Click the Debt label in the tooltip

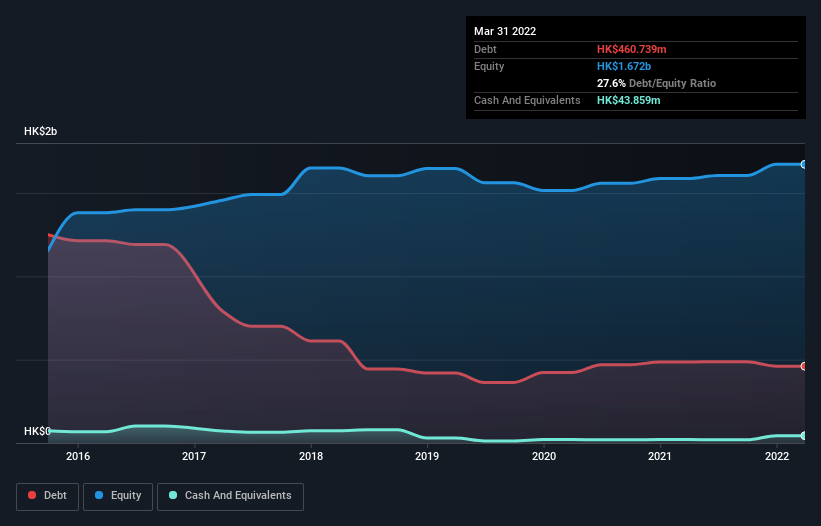pyautogui.click(x=485, y=49)
